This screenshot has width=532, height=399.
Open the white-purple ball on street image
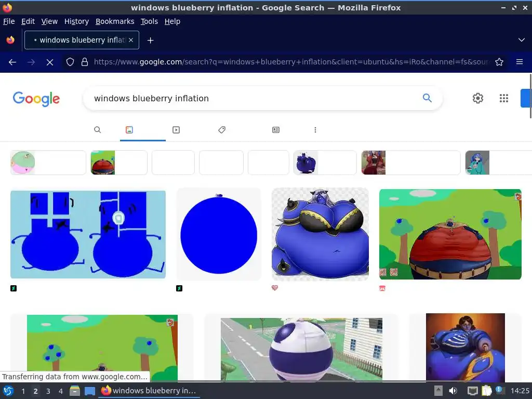click(301, 350)
